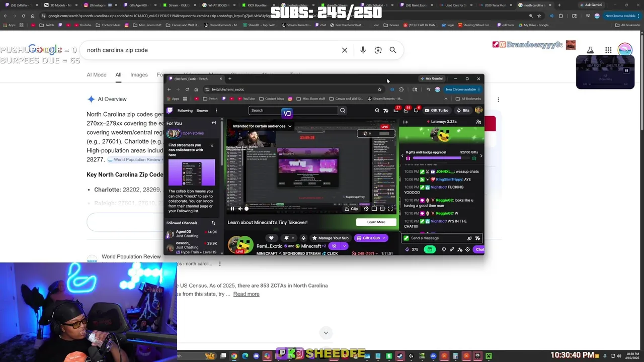Open notification bell dropdown under stream

point(289,238)
